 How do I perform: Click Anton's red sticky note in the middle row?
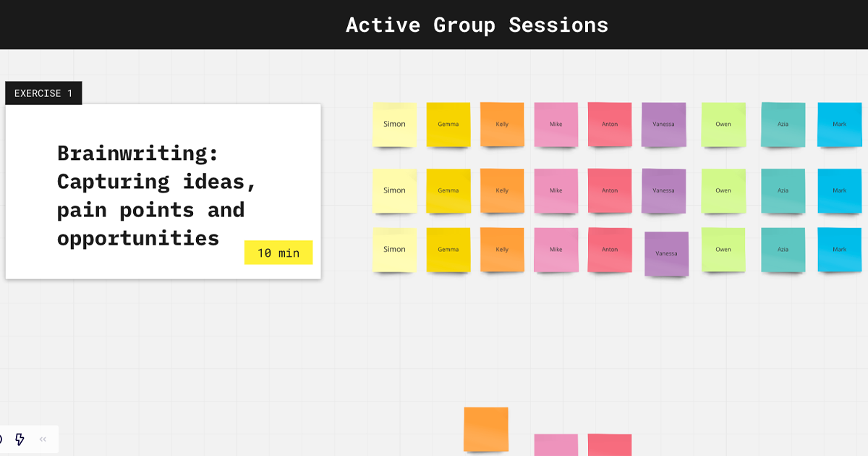click(x=610, y=191)
